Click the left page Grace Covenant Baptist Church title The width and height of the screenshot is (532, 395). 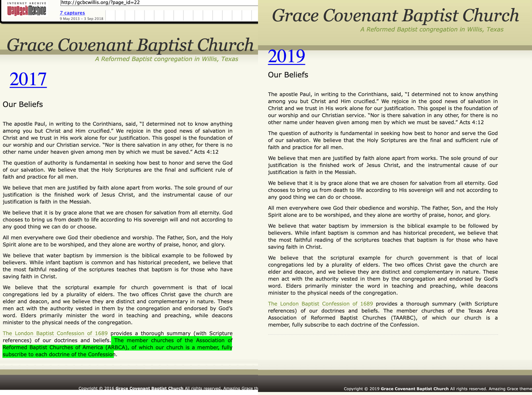pyautogui.click(x=130, y=45)
